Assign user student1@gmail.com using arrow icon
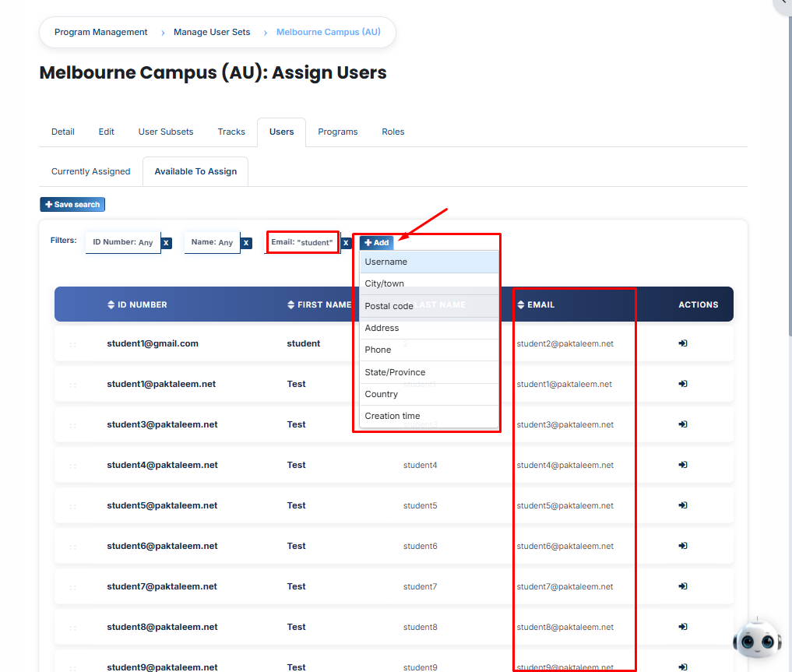 click(683, 343)
